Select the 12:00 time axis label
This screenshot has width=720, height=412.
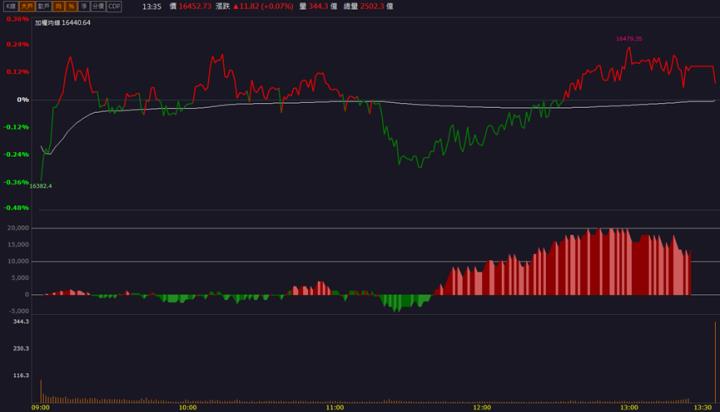coord(482,407)
